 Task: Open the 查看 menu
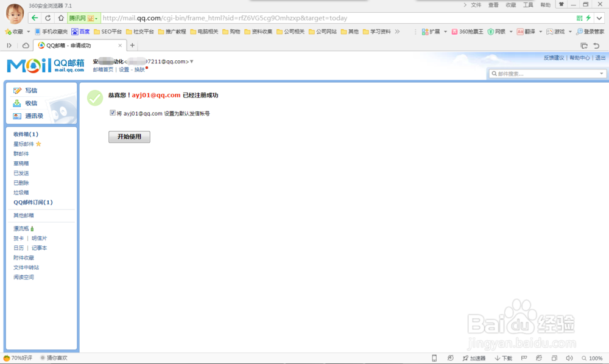pos(493,5)
